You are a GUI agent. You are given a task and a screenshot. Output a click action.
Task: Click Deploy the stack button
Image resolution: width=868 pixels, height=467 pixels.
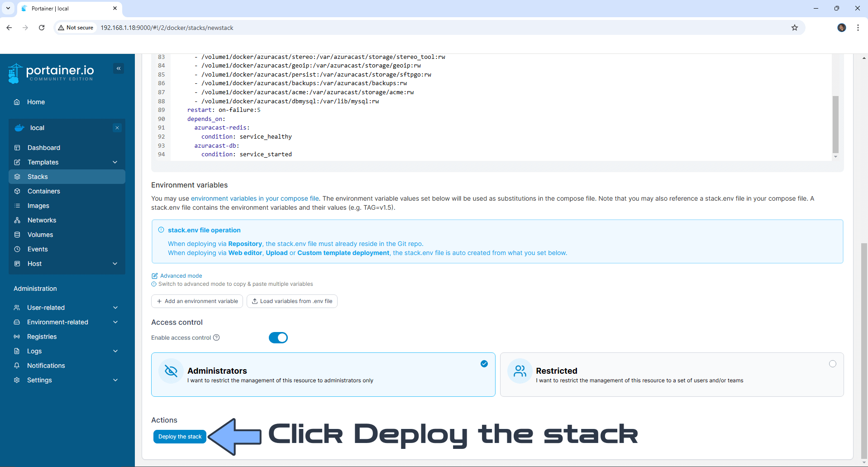point(180,437)
